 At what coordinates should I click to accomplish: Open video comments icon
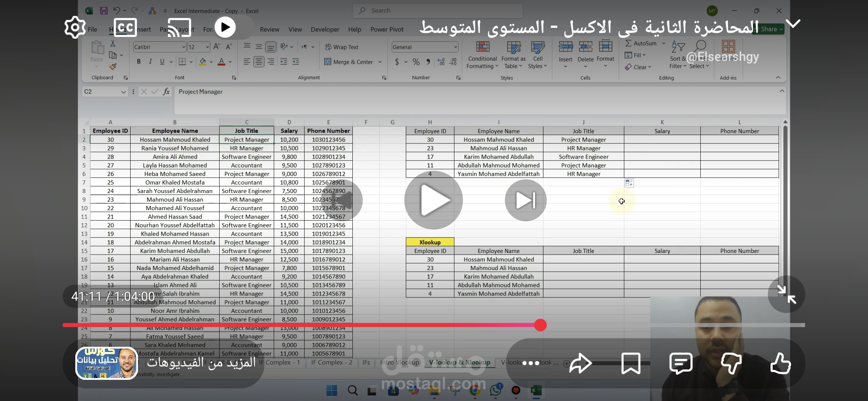point(681,363)
